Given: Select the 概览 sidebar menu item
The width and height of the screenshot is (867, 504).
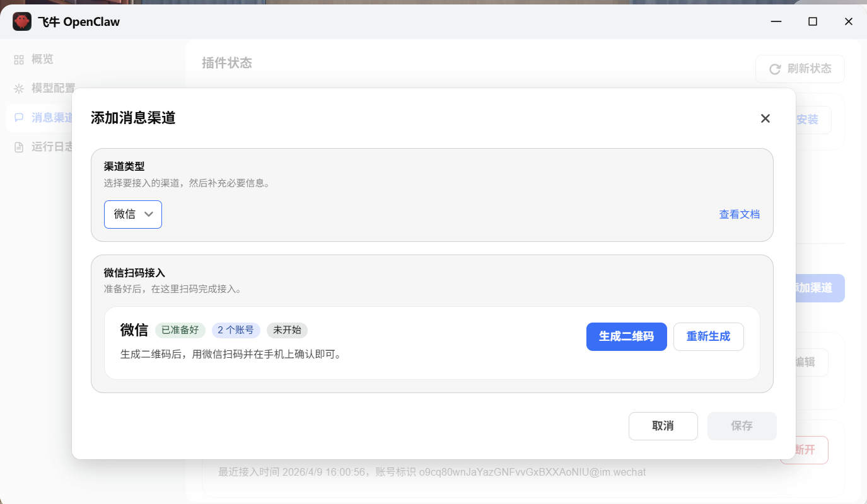Looking at the screenshot, I should pos(42,60).
